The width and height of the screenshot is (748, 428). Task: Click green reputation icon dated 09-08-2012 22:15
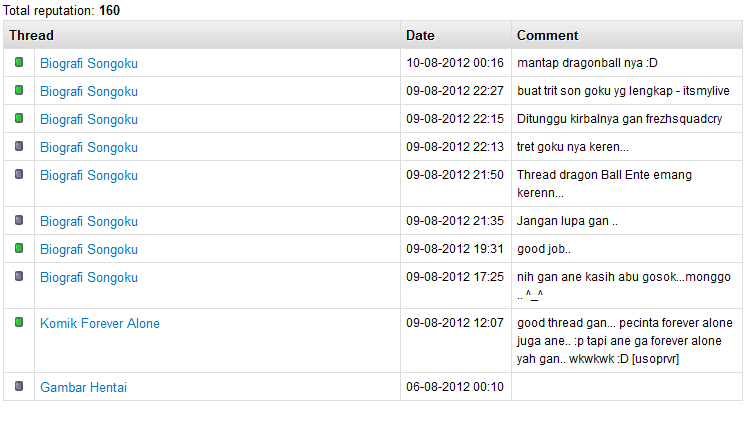click(19, 118)
